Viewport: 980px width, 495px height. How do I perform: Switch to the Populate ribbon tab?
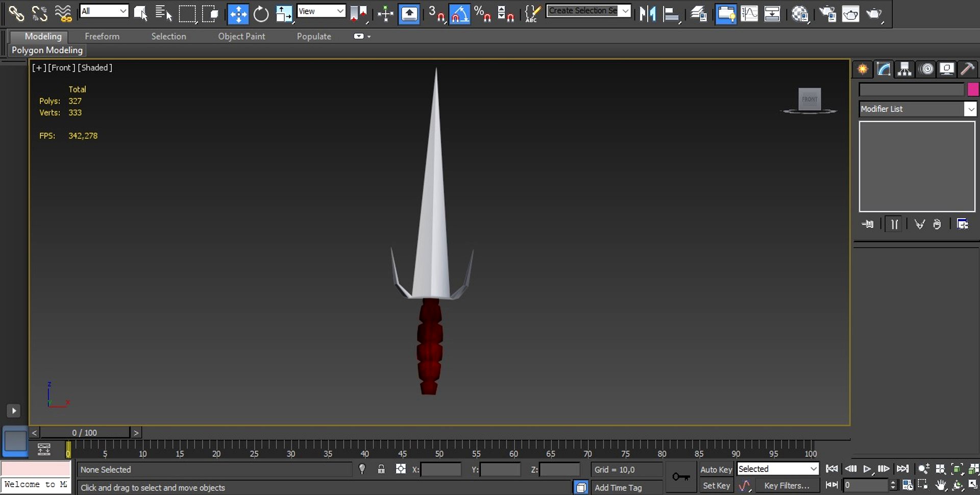click(314, 36)
